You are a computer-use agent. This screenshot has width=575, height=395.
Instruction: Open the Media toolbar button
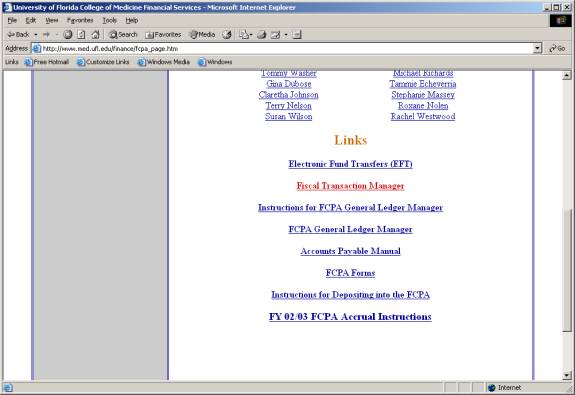coord(202,34)
